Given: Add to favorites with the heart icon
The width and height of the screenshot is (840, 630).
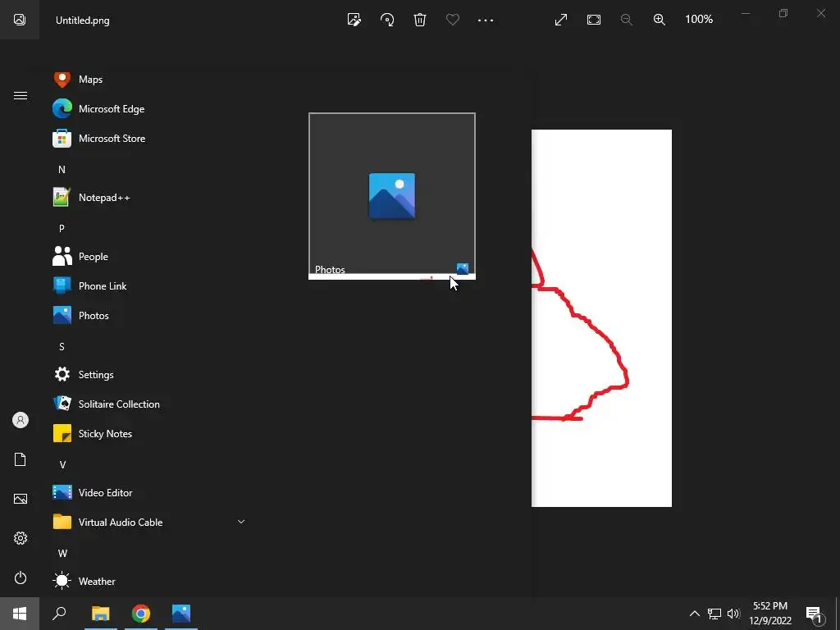Looking at the screenshot, I should pos(453,20).
